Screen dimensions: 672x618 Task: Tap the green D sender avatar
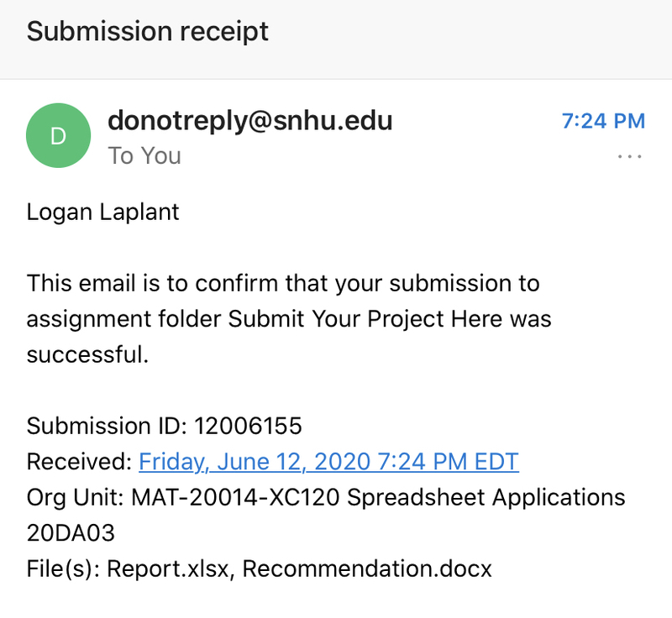(58, 135)
